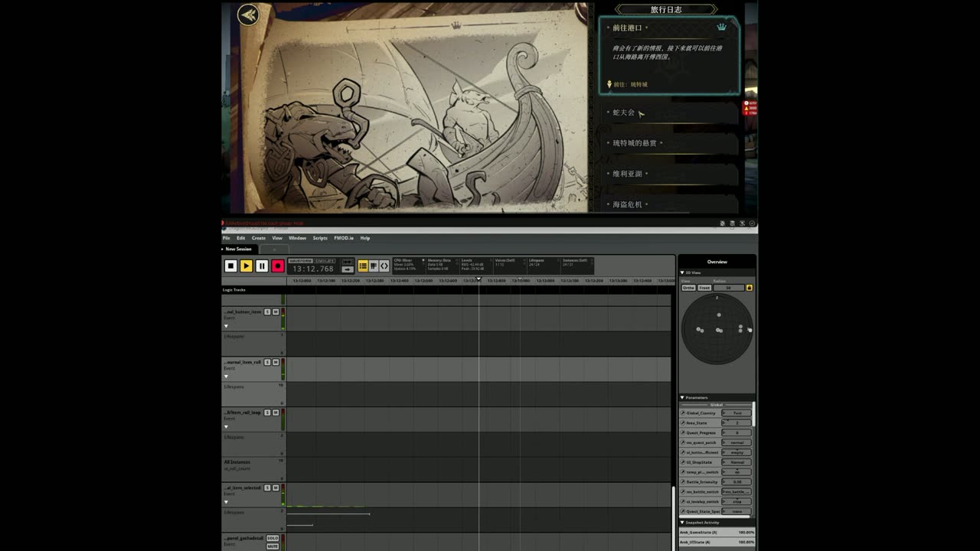The width and height of the screenshot is (980, 551).
Task: Toggle the loop playback icon
Action: coord(348,262)
